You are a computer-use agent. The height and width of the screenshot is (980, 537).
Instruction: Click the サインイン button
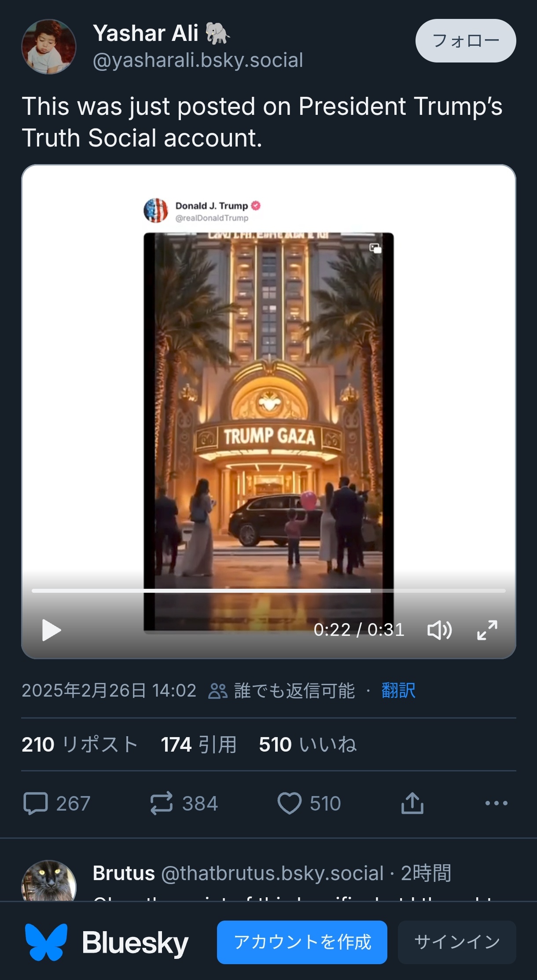coord(457,942)
